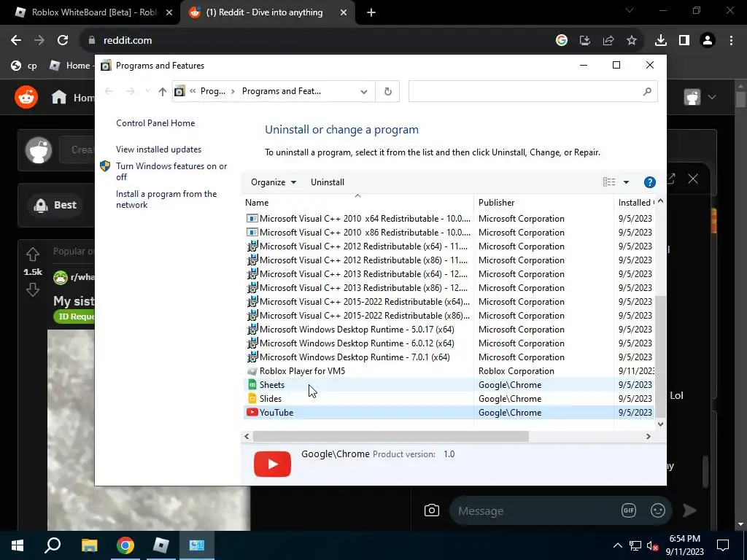Screen dimensions: 747x560
Task: Open View installed updates link
Action: click(x=158, y=149)
